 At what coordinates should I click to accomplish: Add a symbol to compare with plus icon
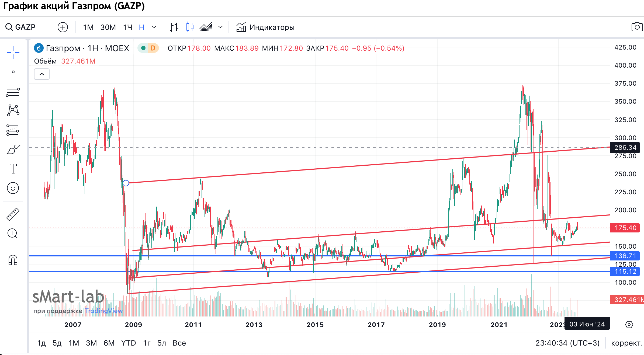pyautogui.click(x=63, y=27)
